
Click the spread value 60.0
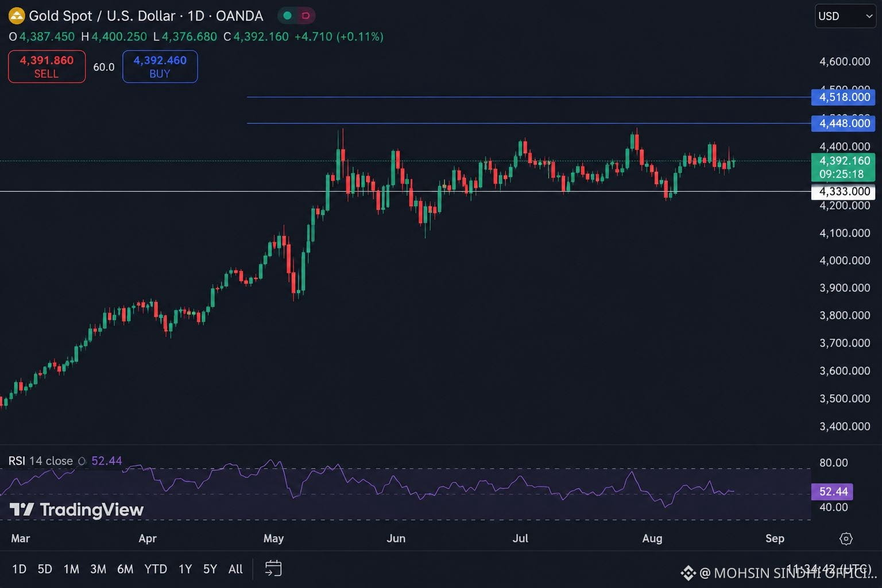(104, 67)
